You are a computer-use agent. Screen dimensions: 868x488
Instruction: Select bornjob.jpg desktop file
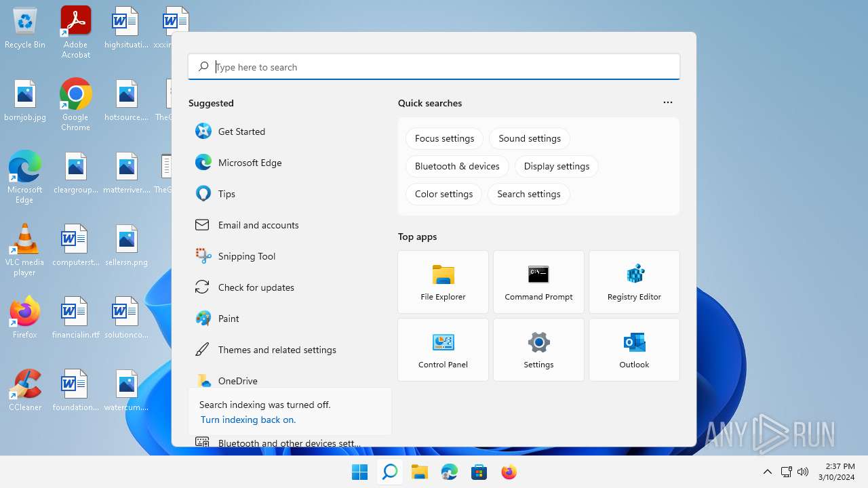[x=25, y=101]
